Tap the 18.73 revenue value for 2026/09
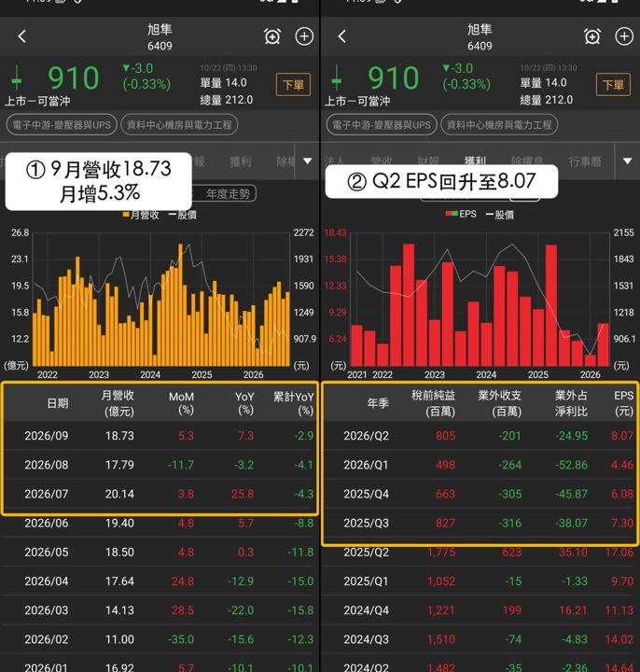The width and height of the screenshot is (640, 672). pyautogui.click(x=119, y=436)
